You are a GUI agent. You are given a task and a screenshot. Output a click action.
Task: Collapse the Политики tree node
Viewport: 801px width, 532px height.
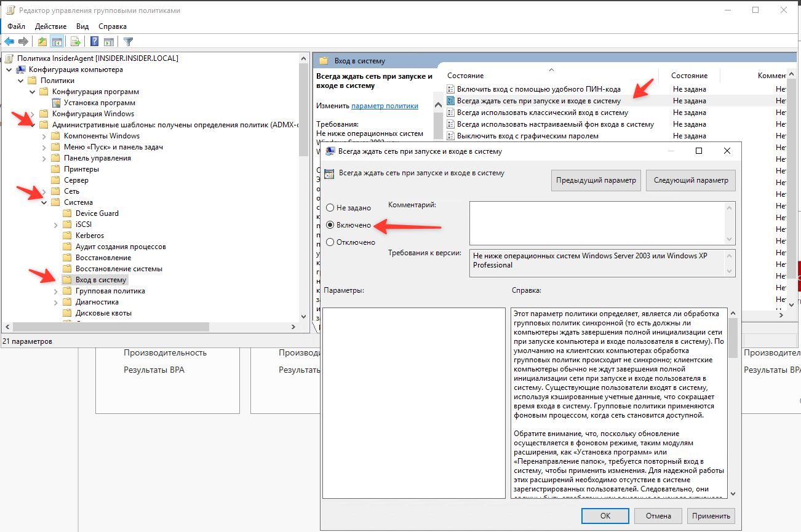point(20,81)
